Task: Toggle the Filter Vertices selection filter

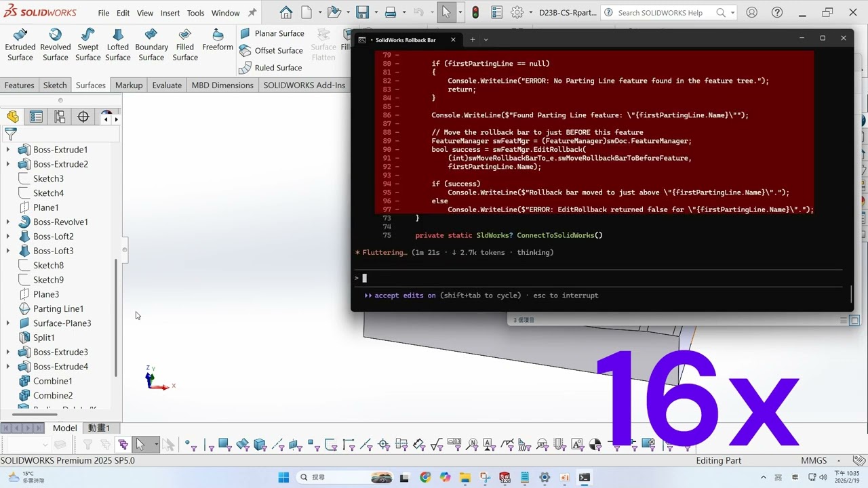Action: click(x=192, y=445)
